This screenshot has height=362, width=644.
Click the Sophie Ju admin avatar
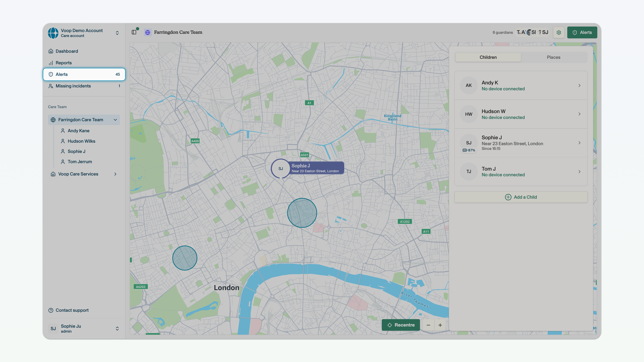click(x=53, y=328)
